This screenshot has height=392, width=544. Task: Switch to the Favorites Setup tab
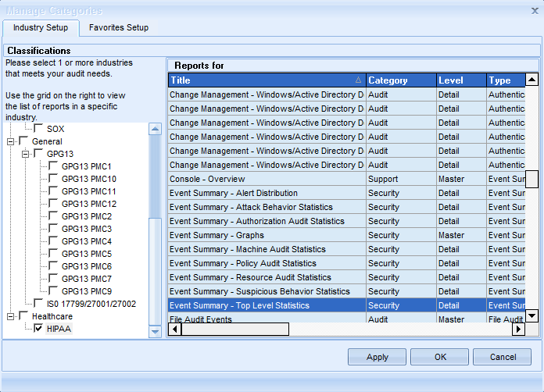click(119, 28)
